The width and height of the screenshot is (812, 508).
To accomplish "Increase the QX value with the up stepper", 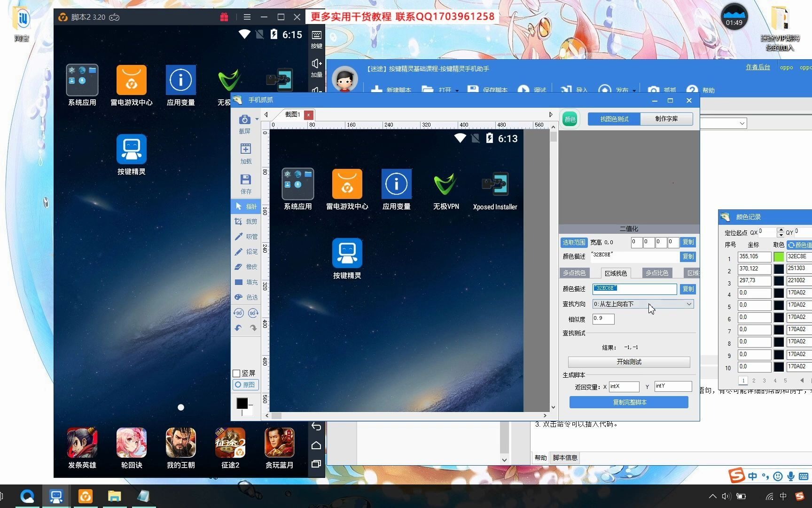I will click(x=781, y=230).
